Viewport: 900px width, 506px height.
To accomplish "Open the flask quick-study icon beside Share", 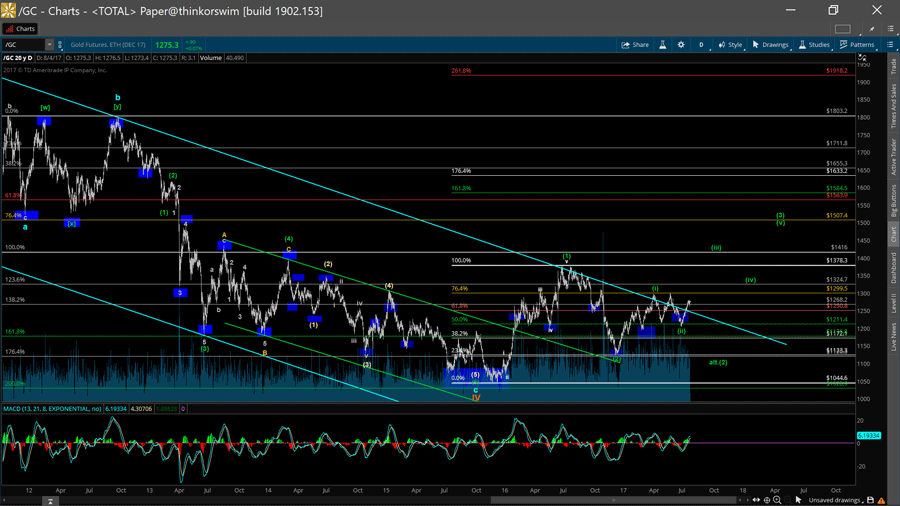I will tap(662, 45).
